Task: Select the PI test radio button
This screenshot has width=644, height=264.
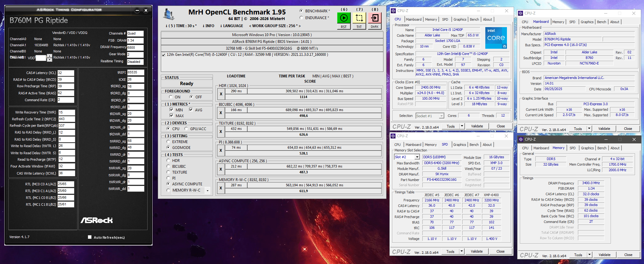Action: 168,178
